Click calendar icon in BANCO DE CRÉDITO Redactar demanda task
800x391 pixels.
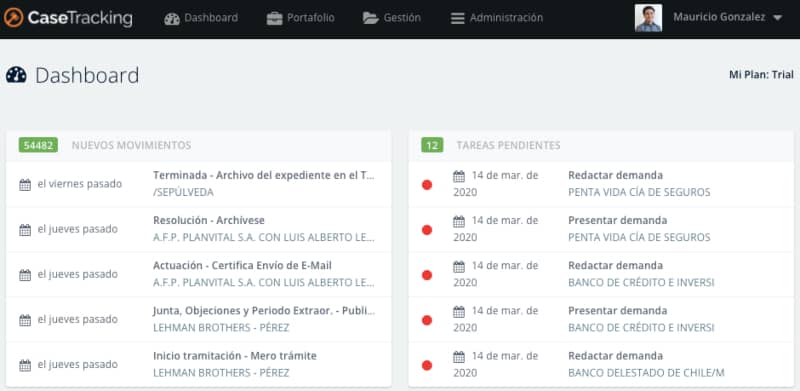coord(459,266)
